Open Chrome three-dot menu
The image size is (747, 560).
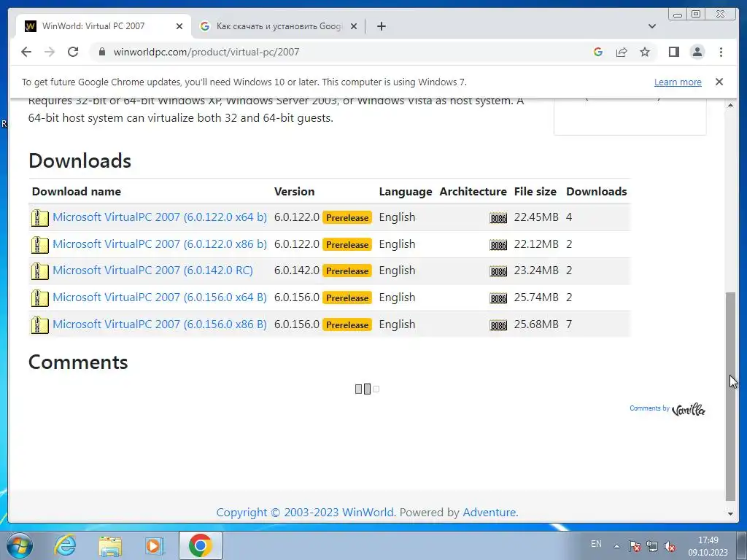(x=721, y=52)
